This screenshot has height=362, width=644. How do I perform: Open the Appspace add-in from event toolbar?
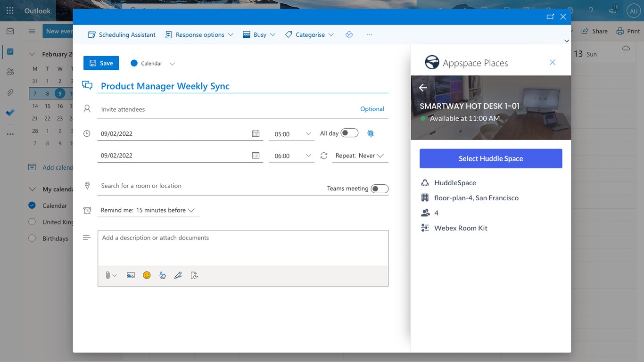[349, 34]
